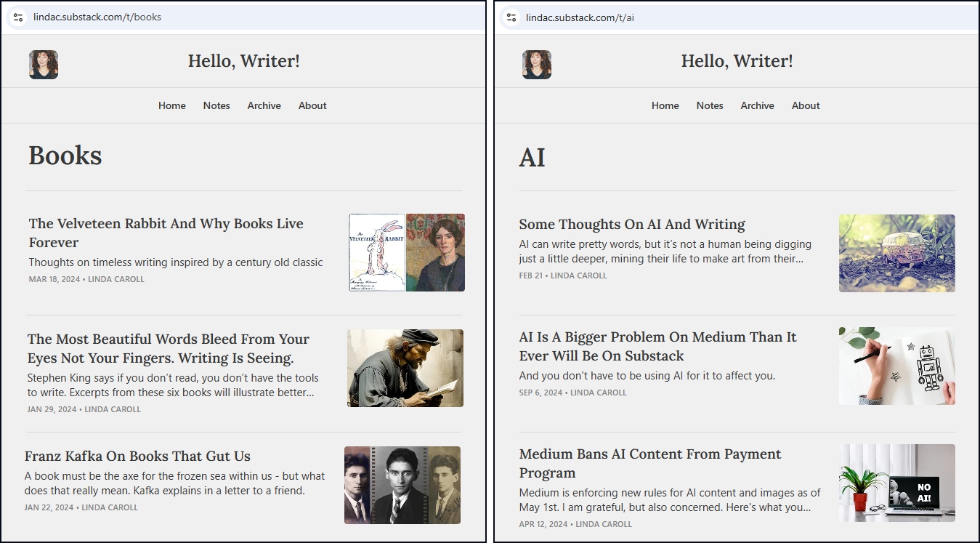Click the lindac.substack.com/t/ai address field
Image resolution: width=980 pixels, height=543 pixels.
tap(654, 17)
